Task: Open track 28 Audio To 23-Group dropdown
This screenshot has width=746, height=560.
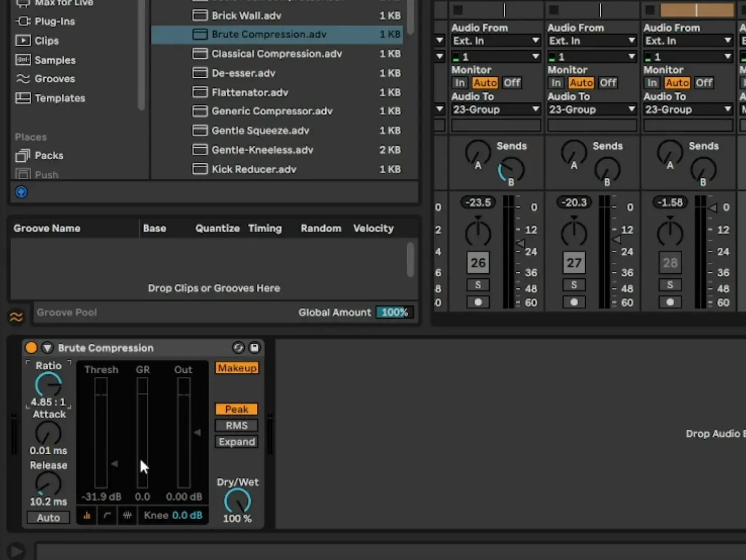Action: point(688,109)
